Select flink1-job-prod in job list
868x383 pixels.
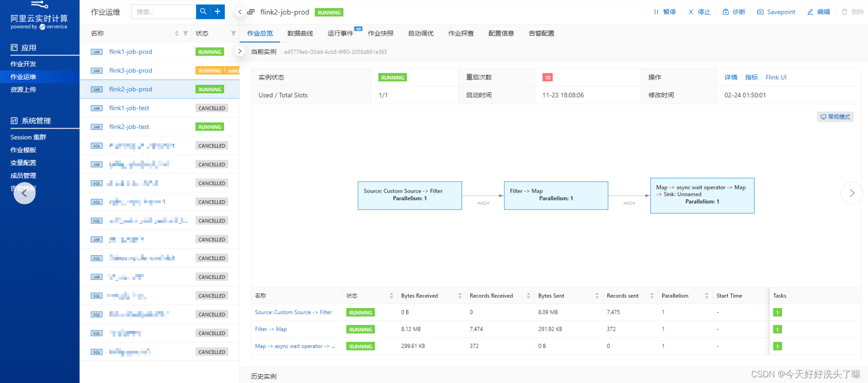(x=131, y=52)
